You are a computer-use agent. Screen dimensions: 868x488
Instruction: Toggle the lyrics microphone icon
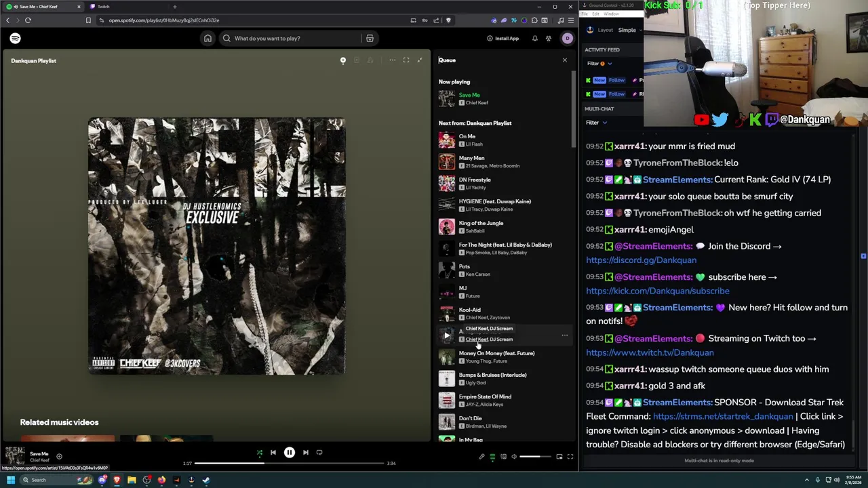[481, 457]
